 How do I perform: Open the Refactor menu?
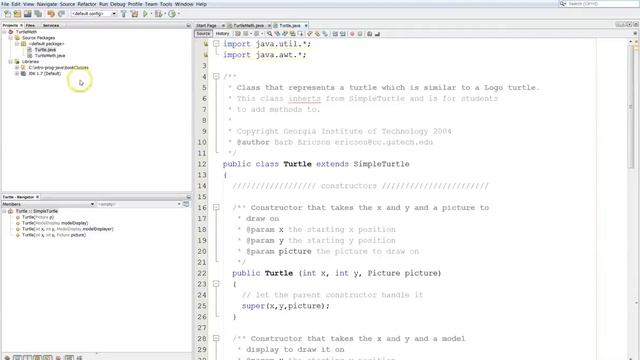tap(87, 4)
